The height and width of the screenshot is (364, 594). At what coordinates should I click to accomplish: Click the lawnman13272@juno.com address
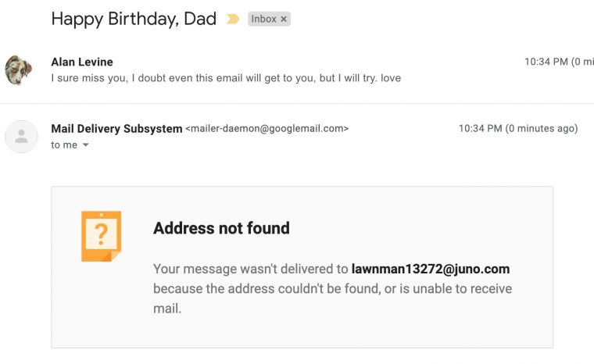[431, 269]
